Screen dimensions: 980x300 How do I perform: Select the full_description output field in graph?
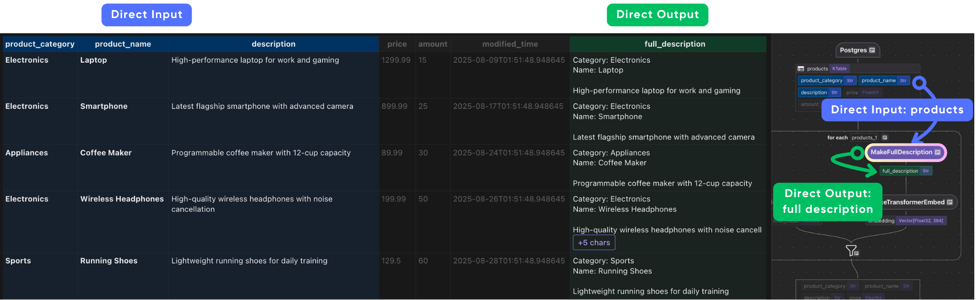(900, 171)
